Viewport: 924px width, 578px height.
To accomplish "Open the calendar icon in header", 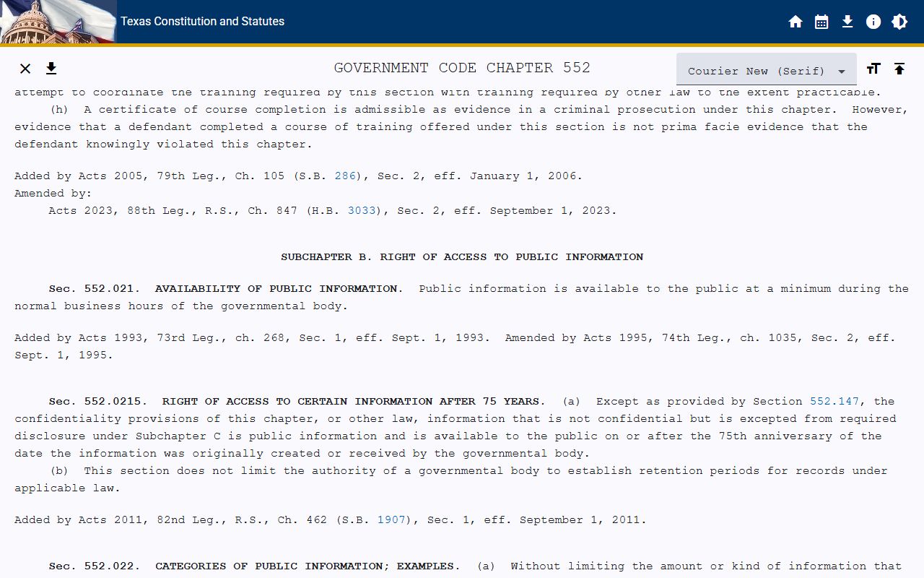I will [821, 22].
